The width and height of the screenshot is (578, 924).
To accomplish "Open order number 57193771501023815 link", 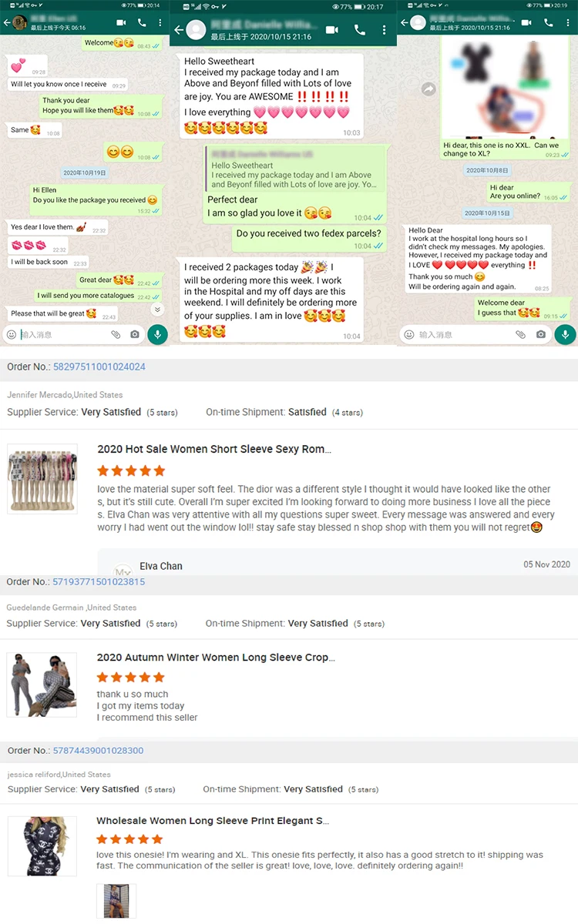I will coord(99,581).
